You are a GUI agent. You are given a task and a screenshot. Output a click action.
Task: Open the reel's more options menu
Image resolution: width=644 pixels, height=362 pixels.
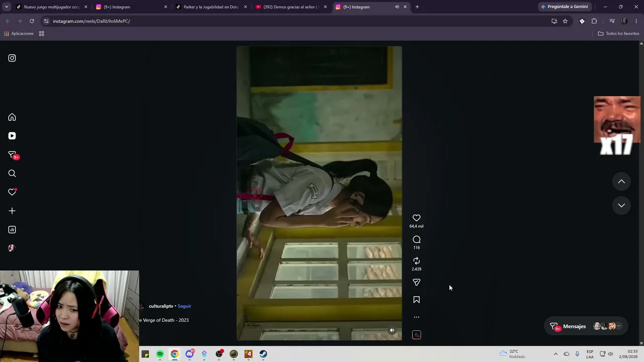pyautogui.click(x=417, y=317)
